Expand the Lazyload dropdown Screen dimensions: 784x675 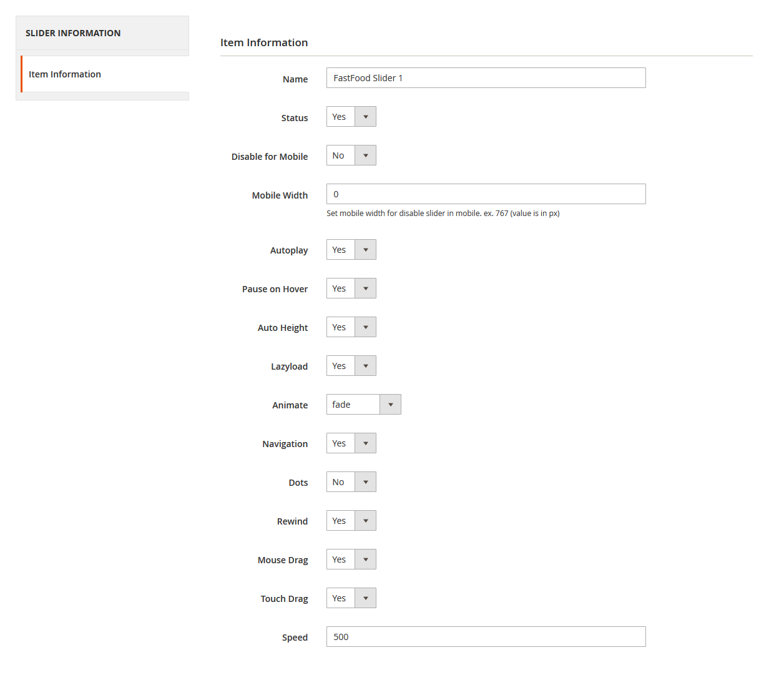[351, 366]
